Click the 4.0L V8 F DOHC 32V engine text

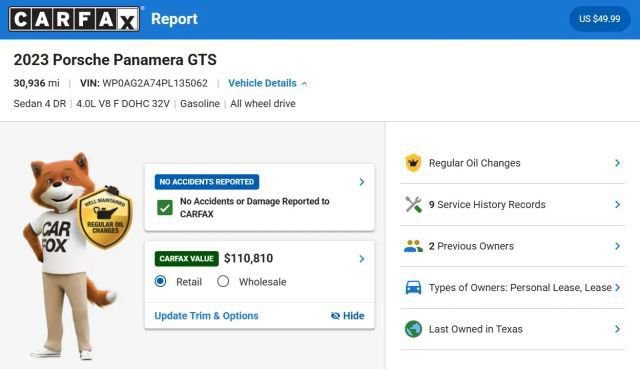point(123,104)
